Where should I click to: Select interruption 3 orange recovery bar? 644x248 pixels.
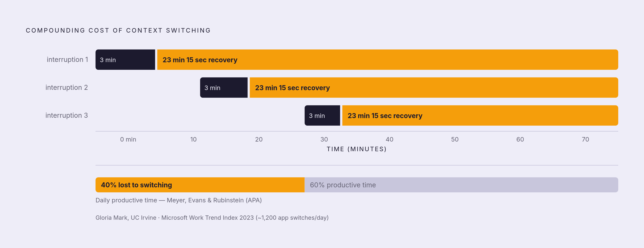pos(480,115)
